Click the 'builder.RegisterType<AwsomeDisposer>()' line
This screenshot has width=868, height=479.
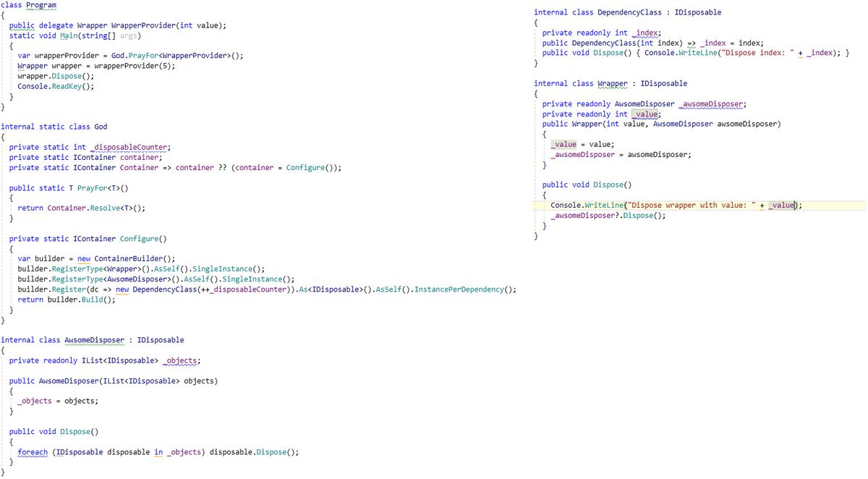tap(156, 279)
